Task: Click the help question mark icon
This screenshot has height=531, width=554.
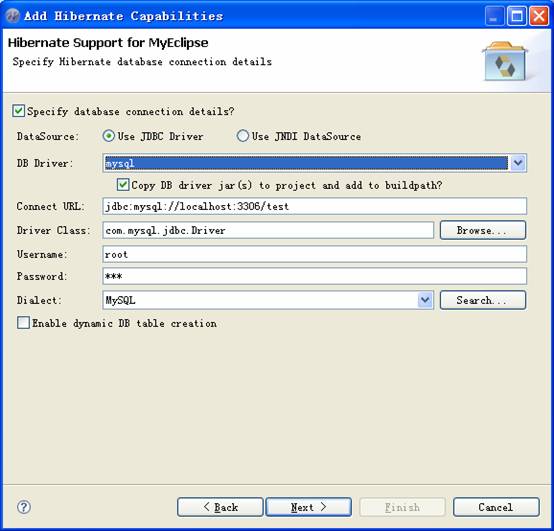Action: [24, 507]
